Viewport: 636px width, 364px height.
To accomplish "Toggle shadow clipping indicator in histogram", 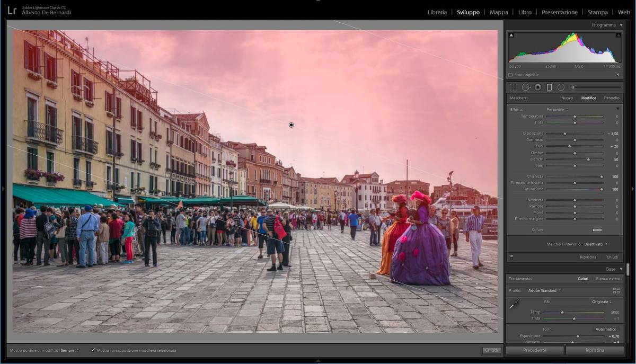I will 511,35.
